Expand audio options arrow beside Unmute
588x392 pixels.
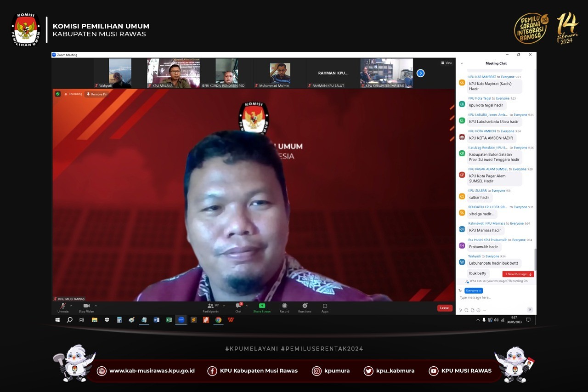tap(71, 306)
